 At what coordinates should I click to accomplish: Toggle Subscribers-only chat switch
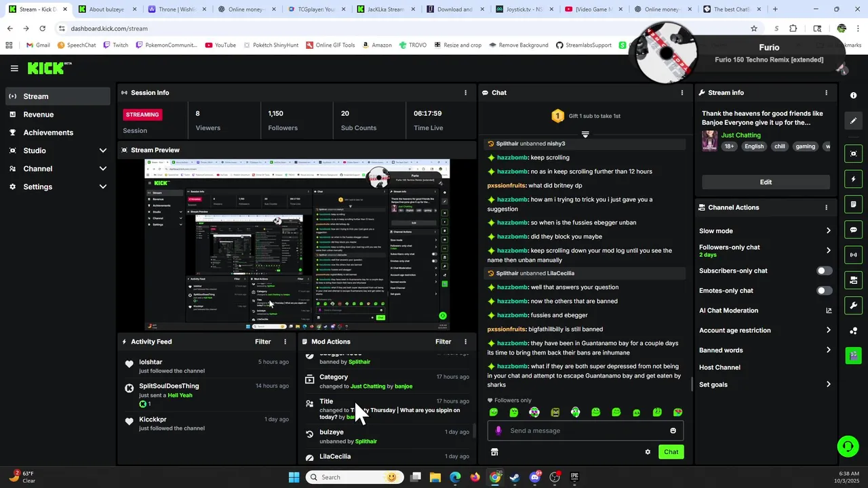coord(824,270)
